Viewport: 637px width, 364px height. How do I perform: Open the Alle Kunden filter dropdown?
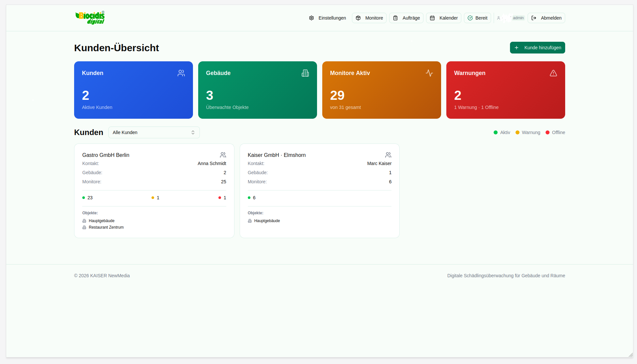(x=154, y=132)
